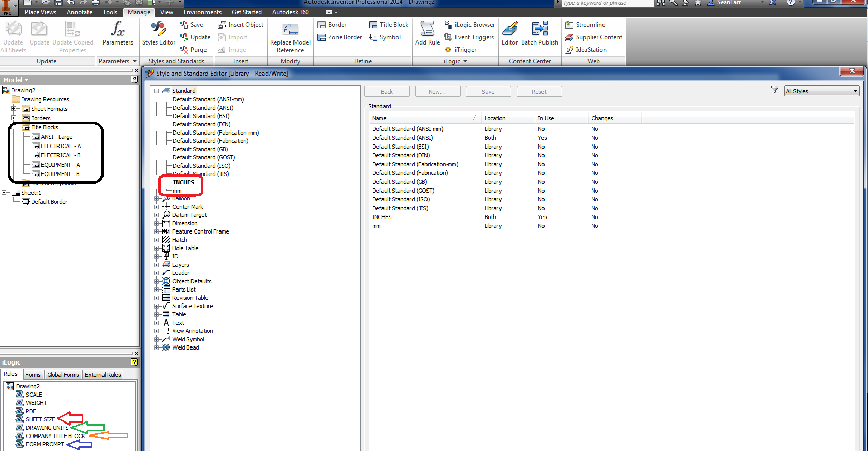
Task: Open Supplier Content
Action: (594, 37)
